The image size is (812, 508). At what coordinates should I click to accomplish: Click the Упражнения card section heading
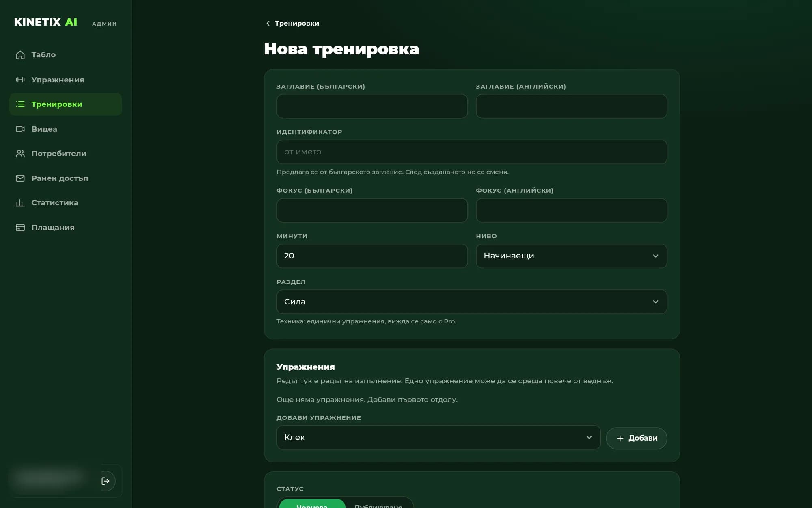coord(305,367)
